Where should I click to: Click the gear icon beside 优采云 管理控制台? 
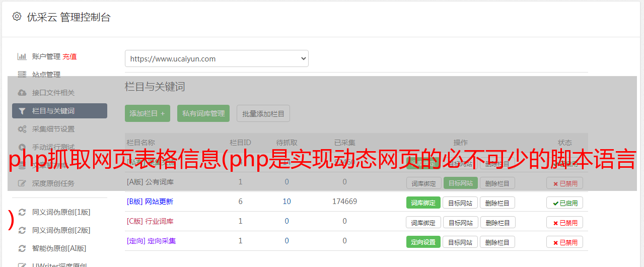(x=17, y=17)
